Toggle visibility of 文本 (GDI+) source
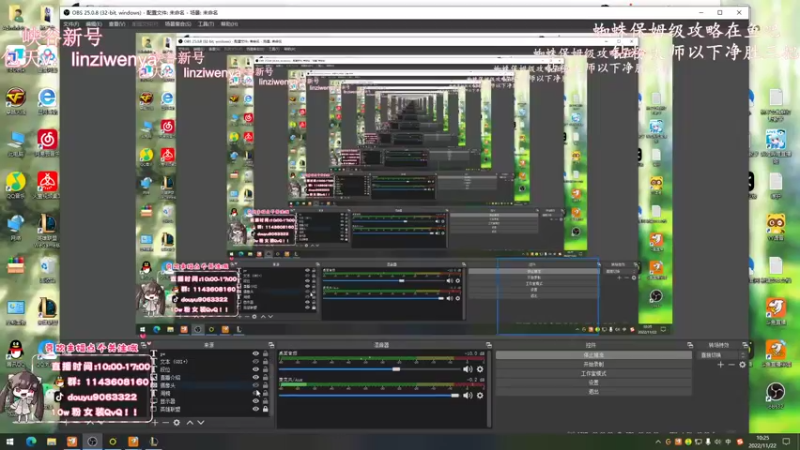Viewport: 800px width, 450px height. [256, 361]
